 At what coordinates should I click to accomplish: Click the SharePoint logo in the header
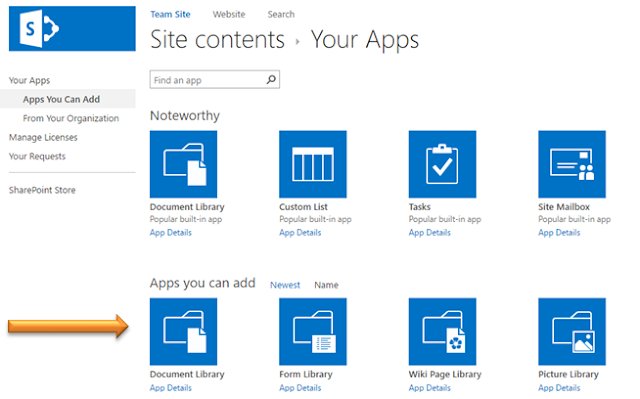point(72,29)
